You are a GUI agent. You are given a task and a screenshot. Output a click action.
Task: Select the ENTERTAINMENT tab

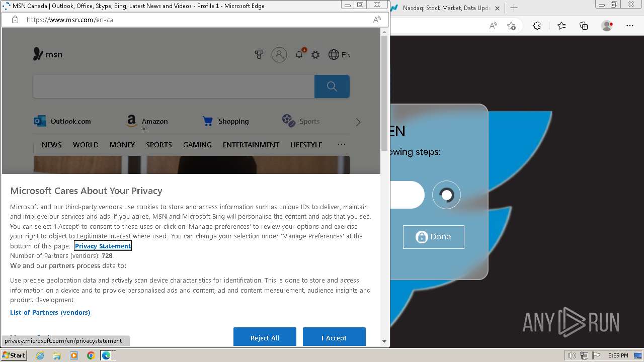point(251,145)
